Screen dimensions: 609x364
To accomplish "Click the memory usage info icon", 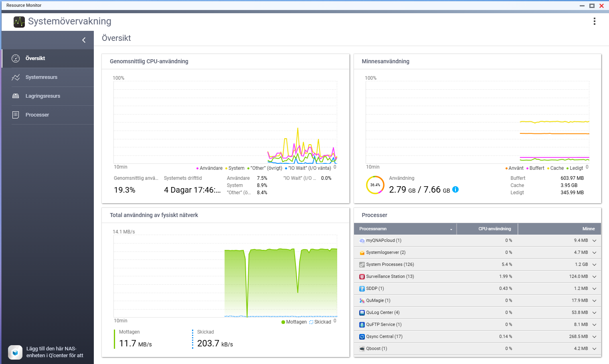I will click(x=455, y=189).
